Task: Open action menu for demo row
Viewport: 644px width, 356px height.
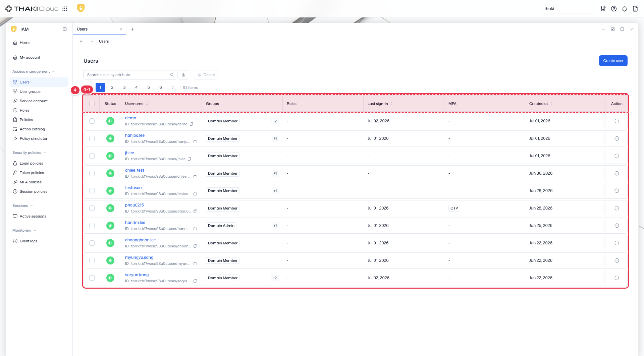Action: pyautogui.click(x=617, y=121)
